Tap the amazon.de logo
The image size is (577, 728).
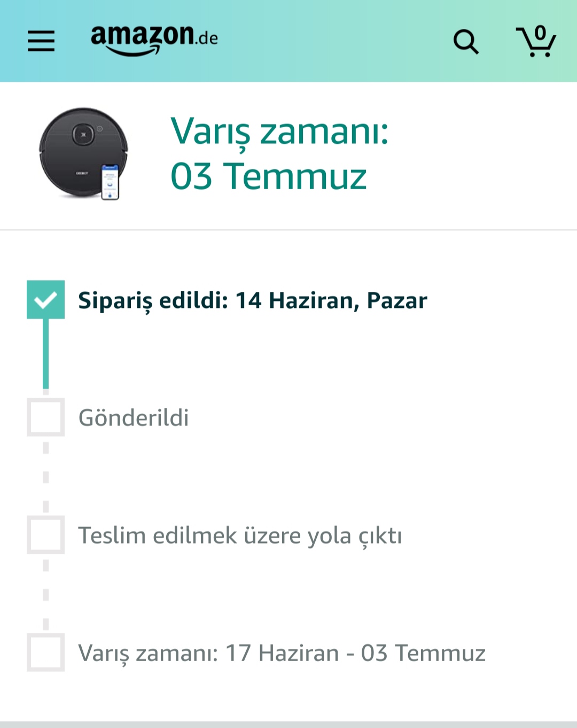click(x=154, y=40)
